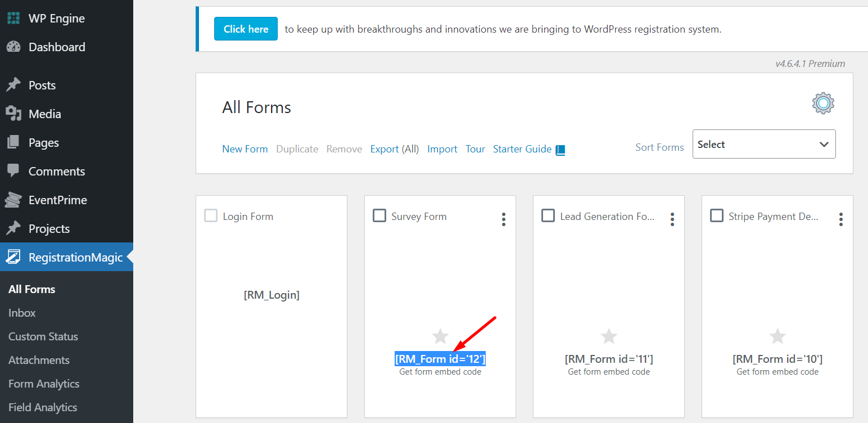Image resolution: width=868 pixels, height=423 pixels.
Task: Click Get form embed code for id 10
Action: [x=777, y=372]
